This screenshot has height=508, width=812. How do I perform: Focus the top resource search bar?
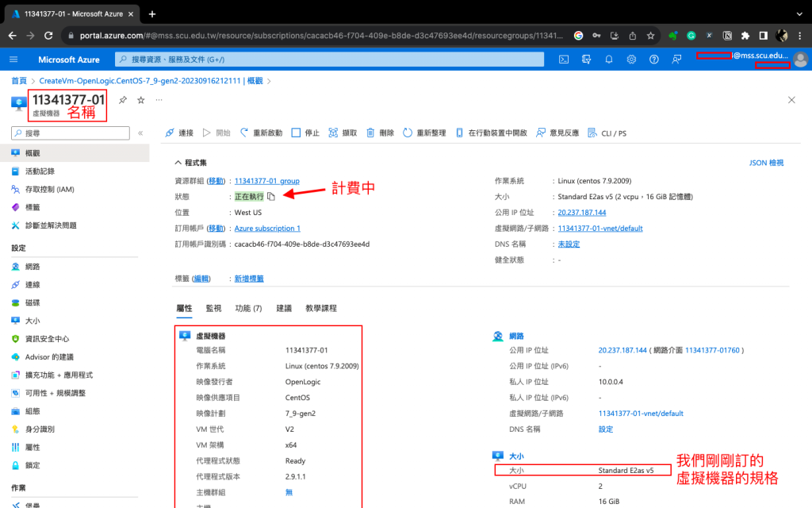[329, 60]
